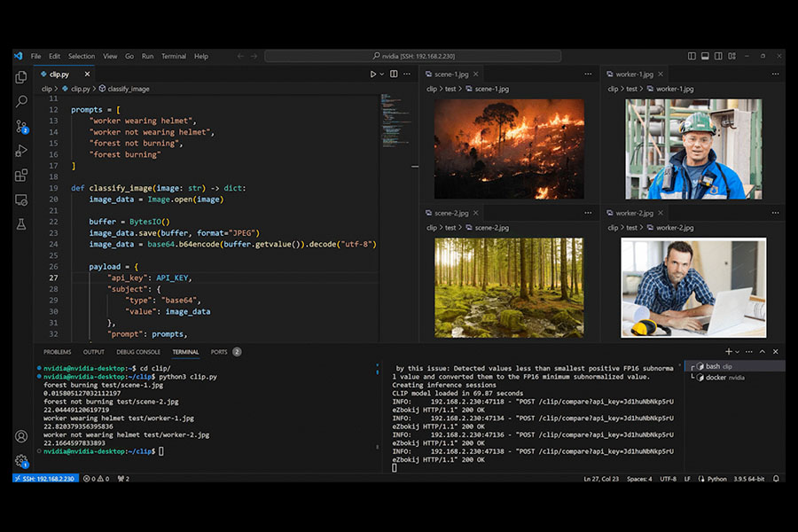Click the SSH: 192.168.2.230 remote indicator
Screen dimensions: 798x532
pyautogui.click(x=44, y=479)
